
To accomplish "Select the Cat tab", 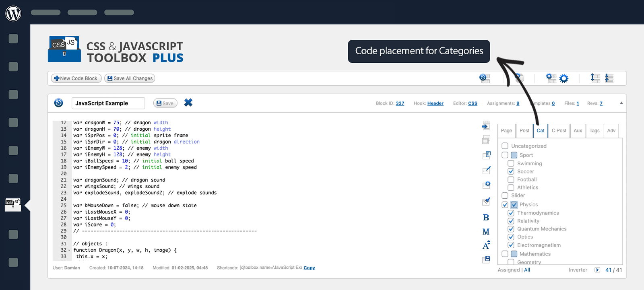I will click(541, 131).
